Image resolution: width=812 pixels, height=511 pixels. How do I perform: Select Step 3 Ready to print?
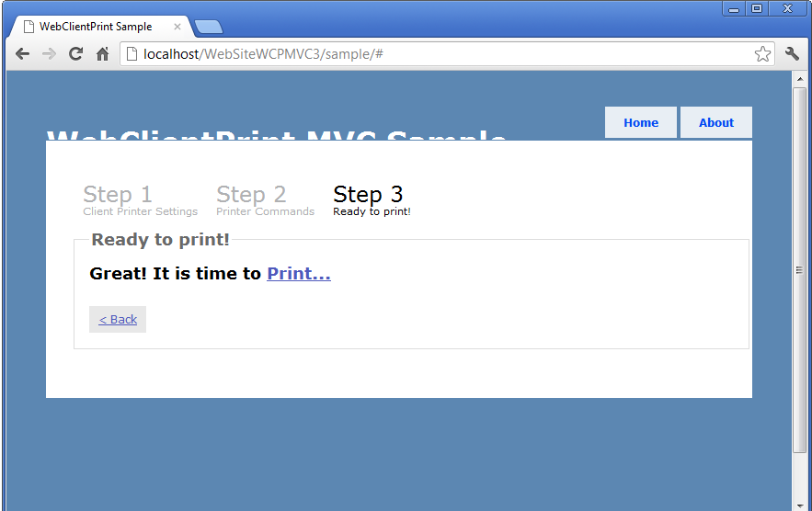(372, 200)
